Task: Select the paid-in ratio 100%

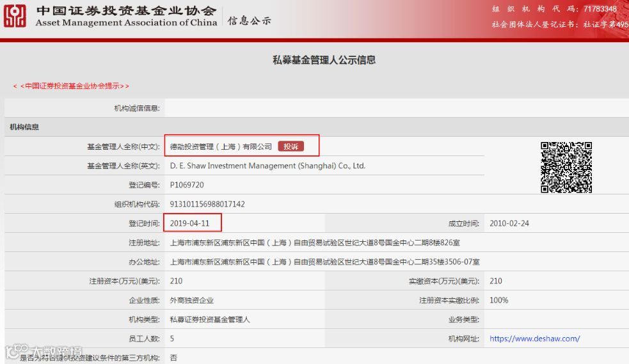Action: coord(498,300)
